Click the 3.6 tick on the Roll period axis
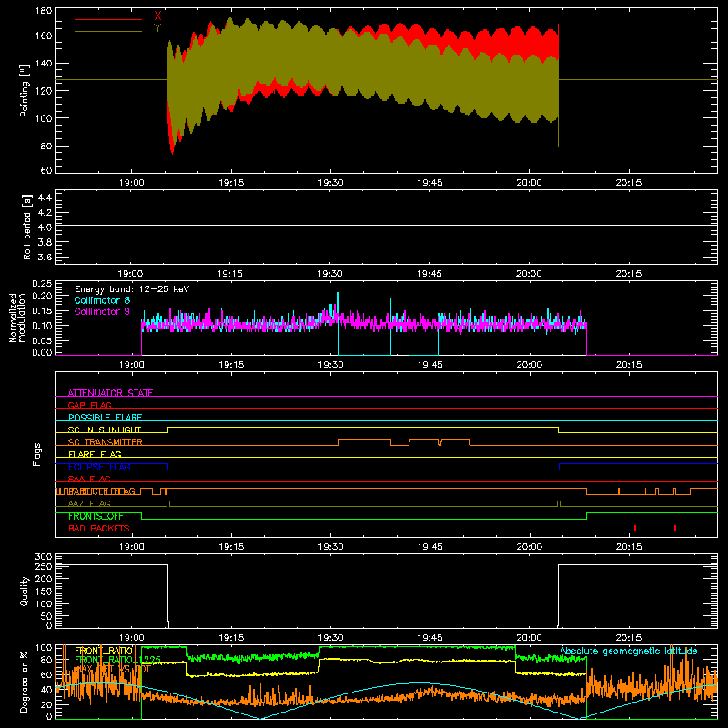This screenshot has width=728, height=728. pyautogui.click(x=45, y=257)
